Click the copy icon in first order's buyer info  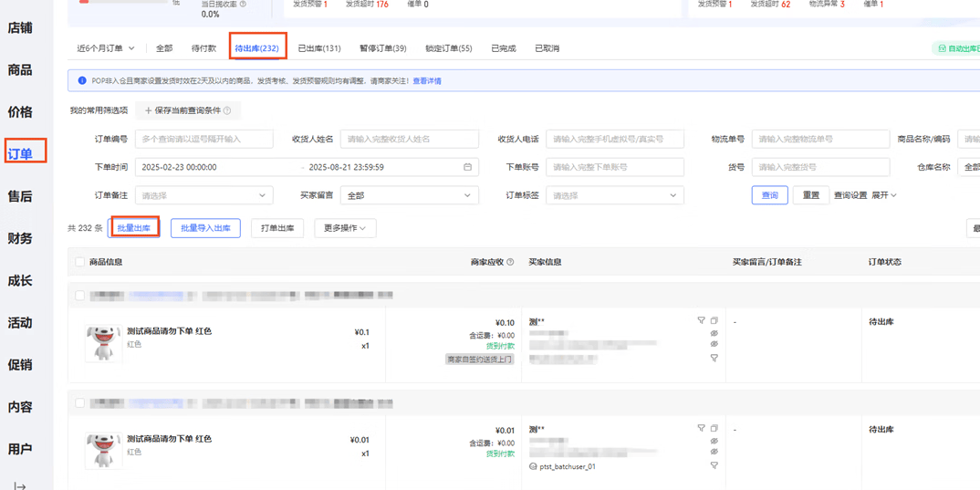[714, 321]
